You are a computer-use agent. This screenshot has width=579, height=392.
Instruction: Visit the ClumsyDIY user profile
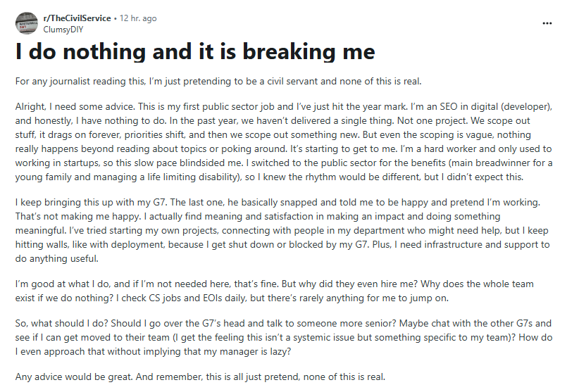63,30
